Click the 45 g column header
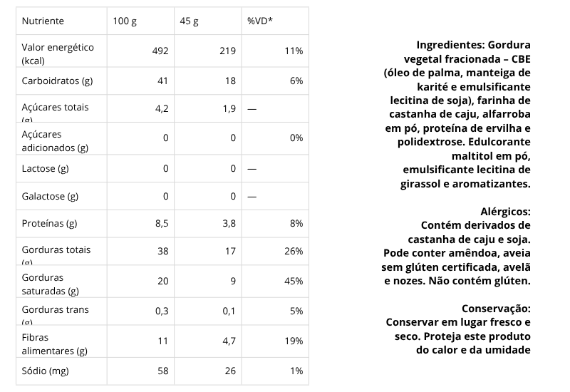 pos(190,21)
